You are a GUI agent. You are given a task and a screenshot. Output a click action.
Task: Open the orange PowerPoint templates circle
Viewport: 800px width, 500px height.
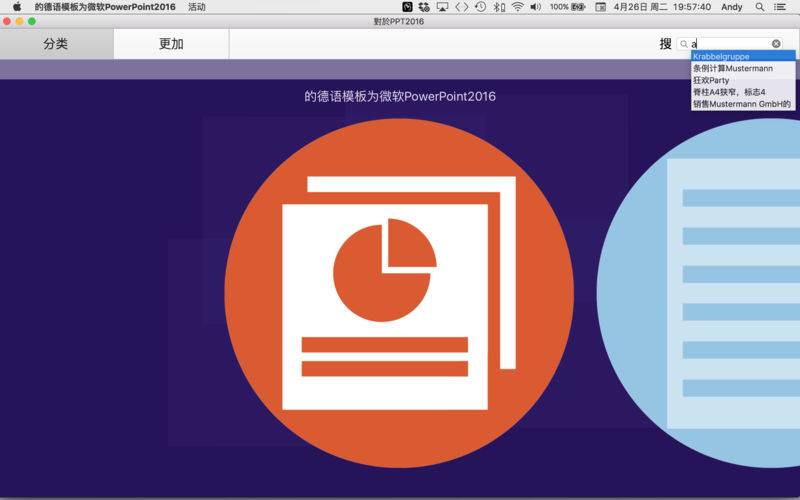pyautogui.click(x=399, y=293)
